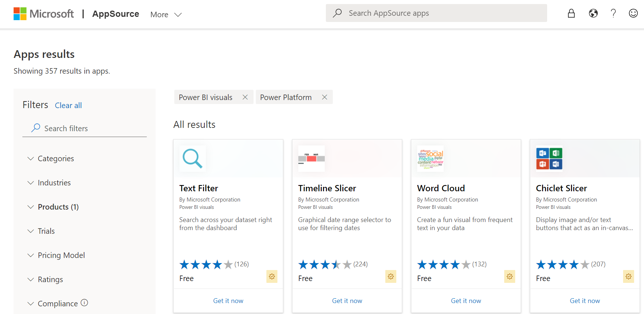The image size is (644, 314).
Task: Click the Microsoft logo
Action: (x=43, y=14)
